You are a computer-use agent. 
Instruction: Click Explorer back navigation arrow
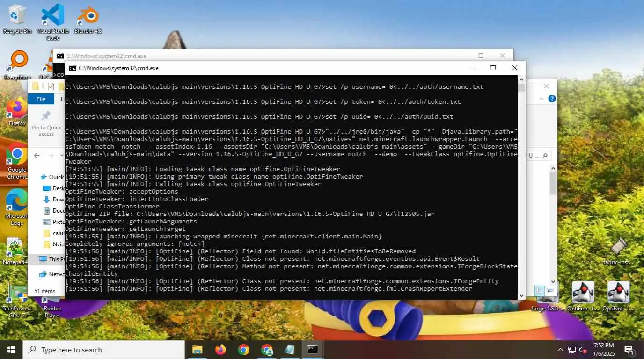[x=37, y=156]
